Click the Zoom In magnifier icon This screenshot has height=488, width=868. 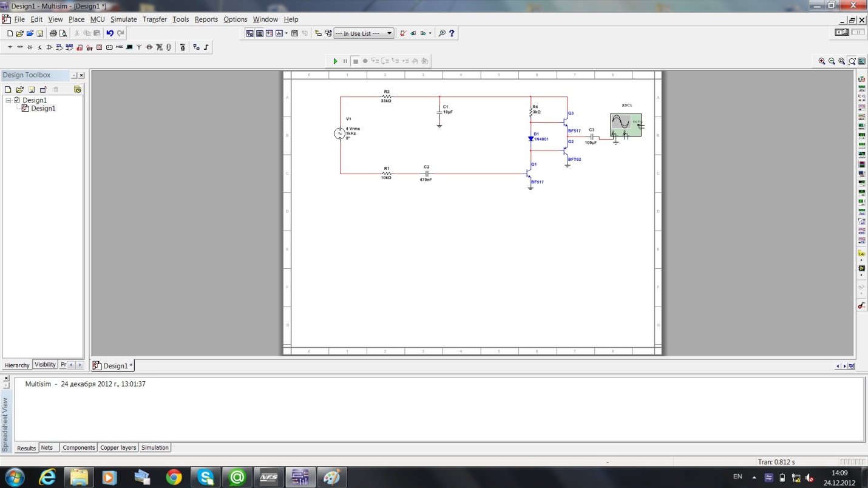coord(822,61)
